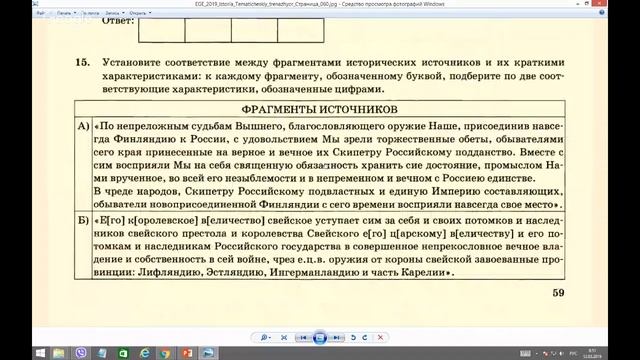The width and height of the screenshot is (640, 360).
Task: Open PowerPoint from the taskbar
Action: tap(187, 353)
